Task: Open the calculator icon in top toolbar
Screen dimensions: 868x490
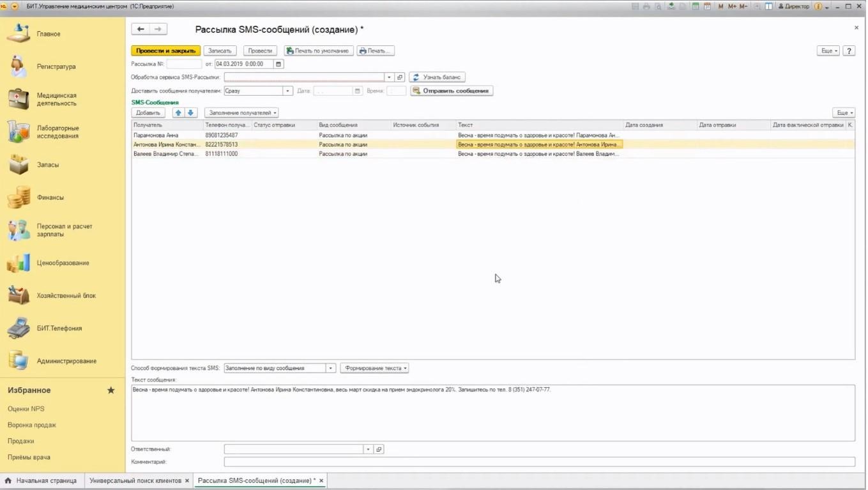Action: [x=696, y=6]
